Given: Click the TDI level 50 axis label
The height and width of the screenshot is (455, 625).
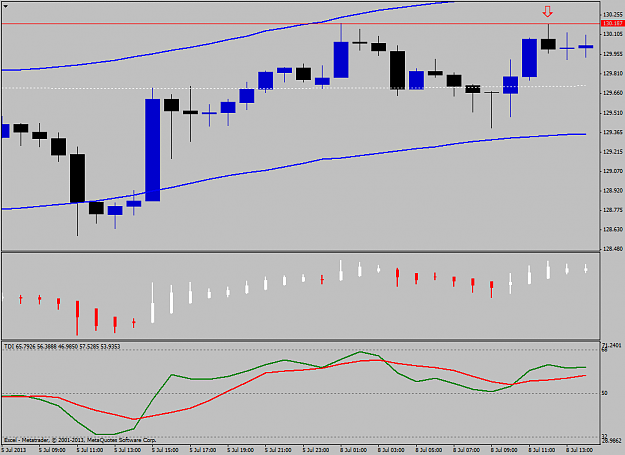Looking at the screenshot, I should [605, 393].
